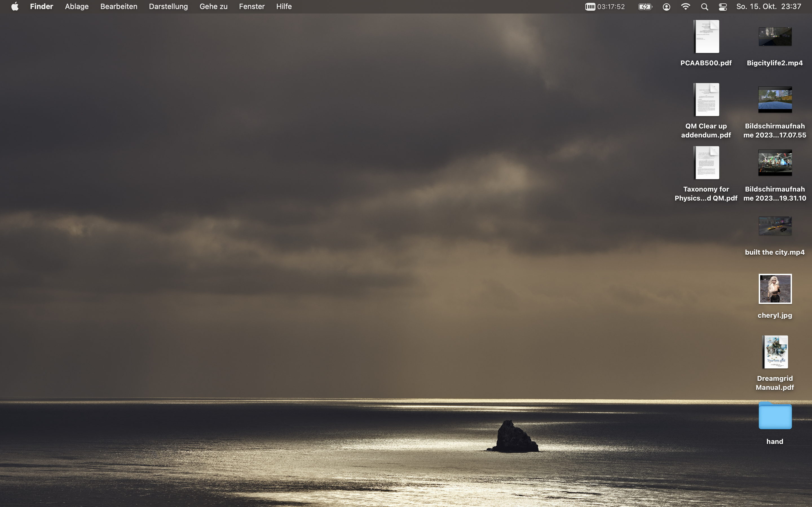Select the hand folder icon
The image size is (812, 507).
click(775, 416)
